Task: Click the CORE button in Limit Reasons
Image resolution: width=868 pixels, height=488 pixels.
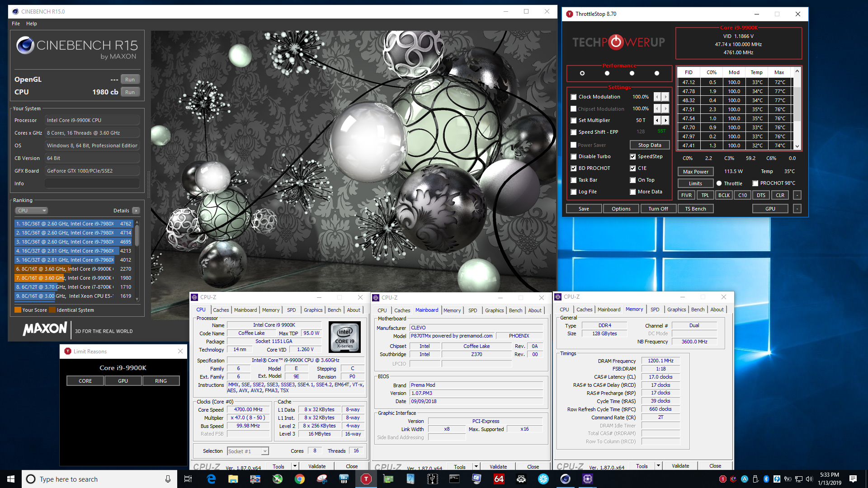Action: [85, 381]
